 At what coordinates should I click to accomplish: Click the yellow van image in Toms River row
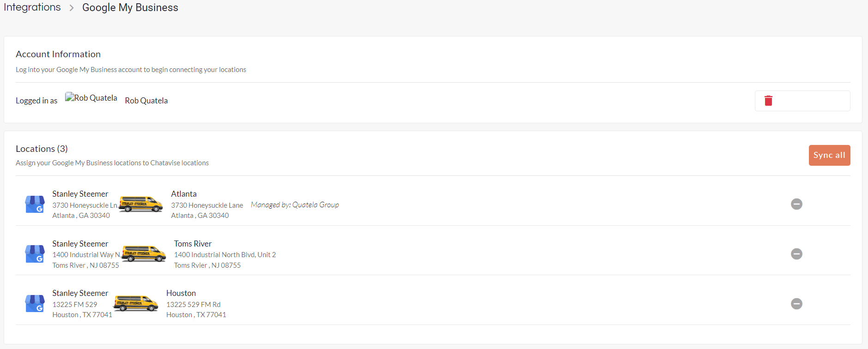click(x=144, y=253)
